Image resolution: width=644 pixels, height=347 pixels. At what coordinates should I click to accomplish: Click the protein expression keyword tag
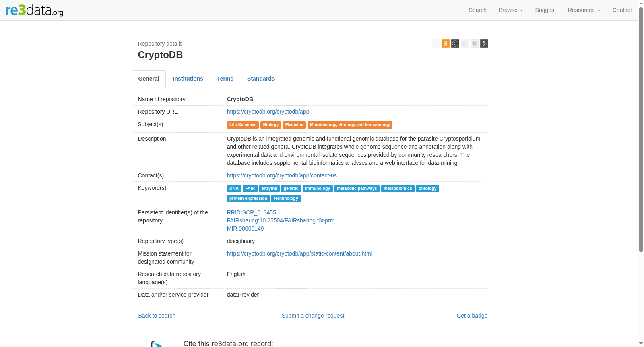(x=248, y=199)
